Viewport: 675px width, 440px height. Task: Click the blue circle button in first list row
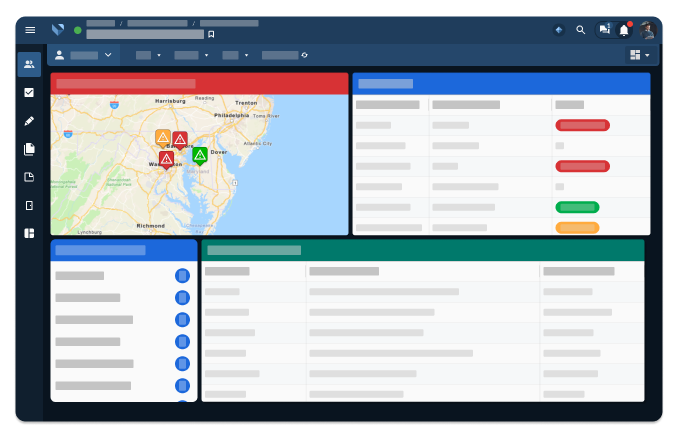pyautogui.click(x=183, y=276)
